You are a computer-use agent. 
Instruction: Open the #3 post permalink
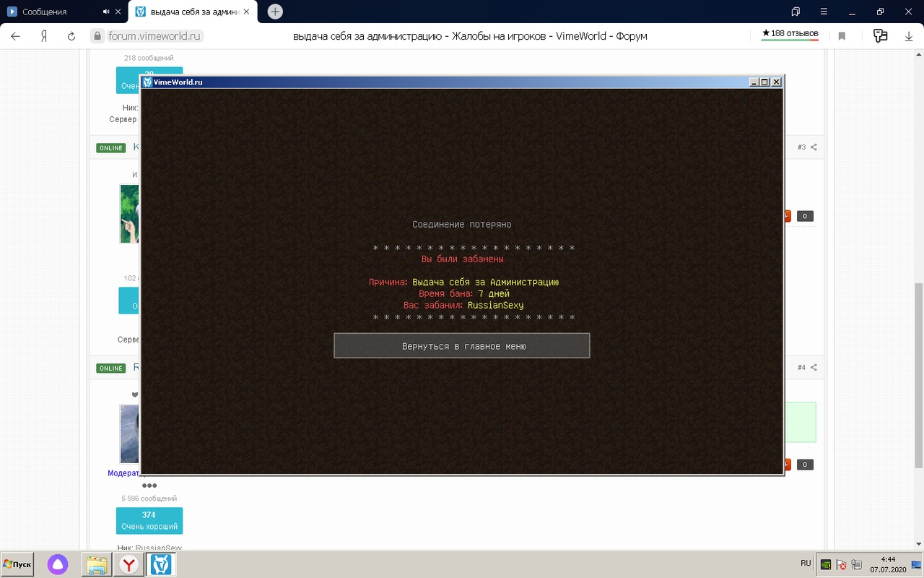coord(801,147)
